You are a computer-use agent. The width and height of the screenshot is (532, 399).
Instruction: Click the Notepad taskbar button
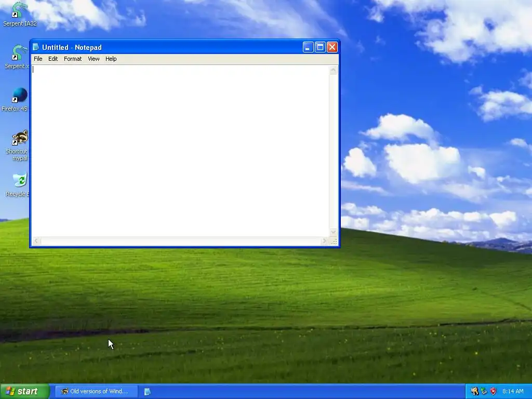[147, 392]
